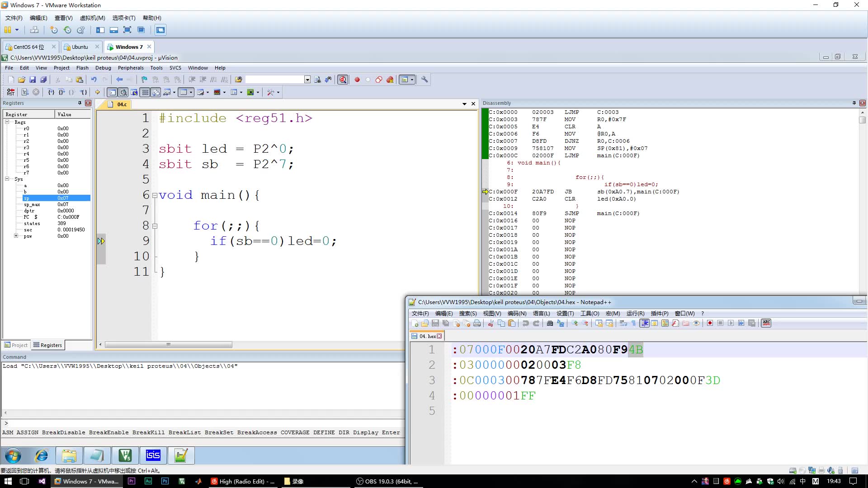
Task: Click the yellow Show next statement arrow
Action: [97, 92]
